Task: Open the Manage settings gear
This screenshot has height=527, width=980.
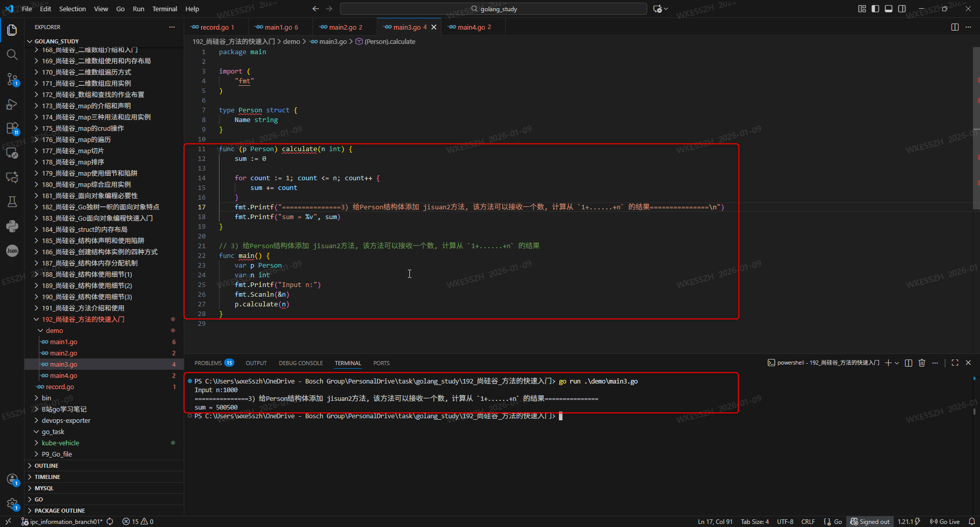Action: click(x=12, y=504)
